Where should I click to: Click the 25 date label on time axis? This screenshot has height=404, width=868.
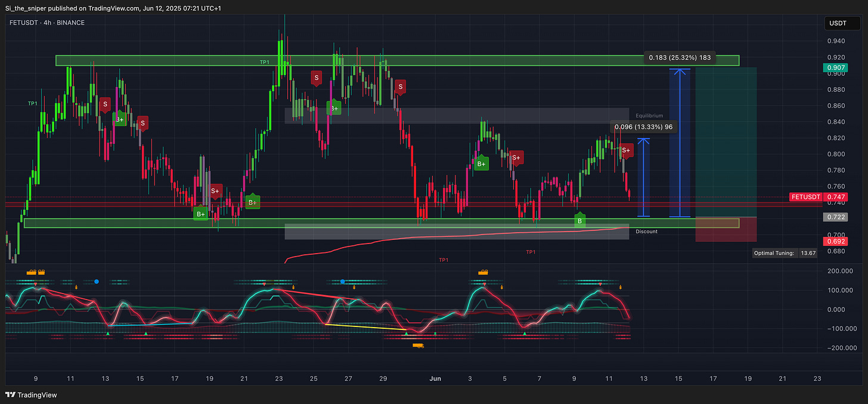314,378
